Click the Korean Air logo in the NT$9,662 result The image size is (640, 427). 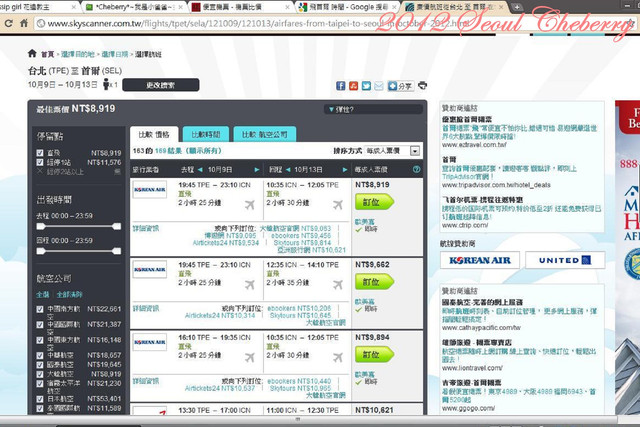[x=150, y=269]
